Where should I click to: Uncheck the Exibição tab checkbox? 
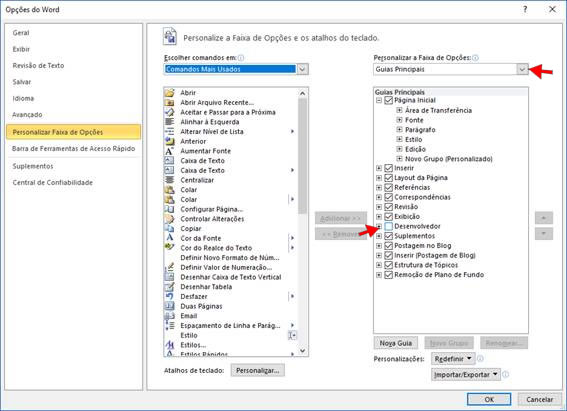388,217
